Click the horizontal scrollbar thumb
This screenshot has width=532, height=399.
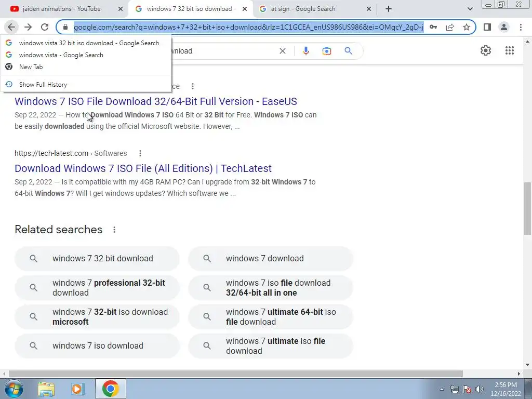coord(235,374)
